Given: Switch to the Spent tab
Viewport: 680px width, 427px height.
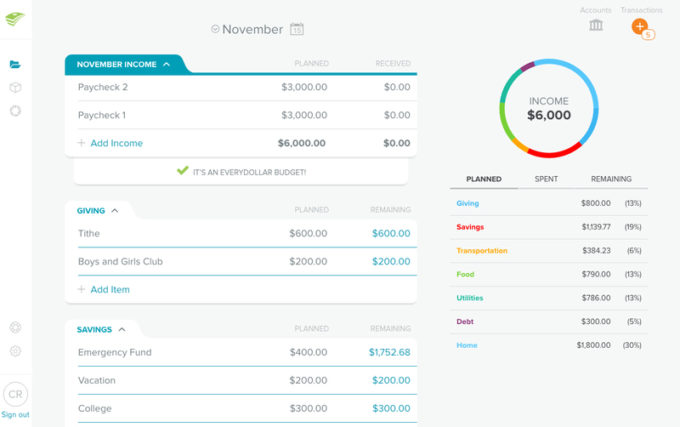Looking at the screenshot, I should (546, 179).
